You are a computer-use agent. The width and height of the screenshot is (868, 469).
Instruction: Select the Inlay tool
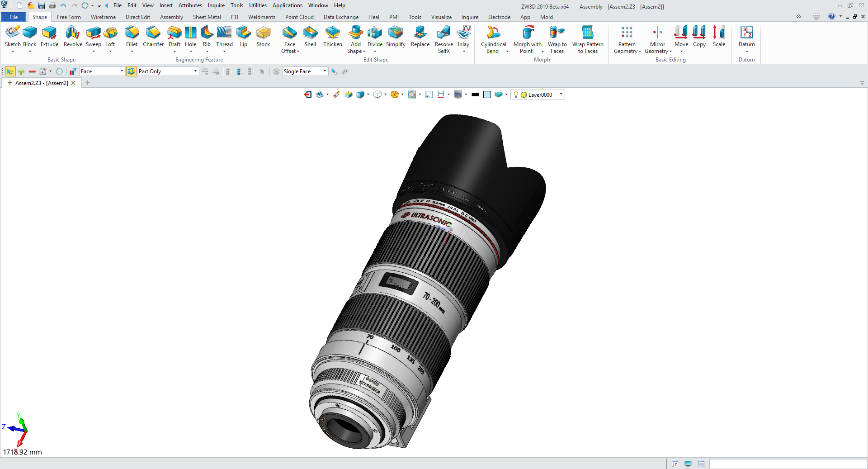463,36
